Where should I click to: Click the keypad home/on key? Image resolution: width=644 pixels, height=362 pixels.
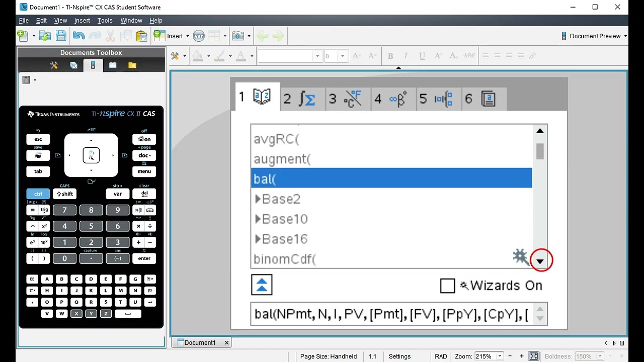coord(144,139)
